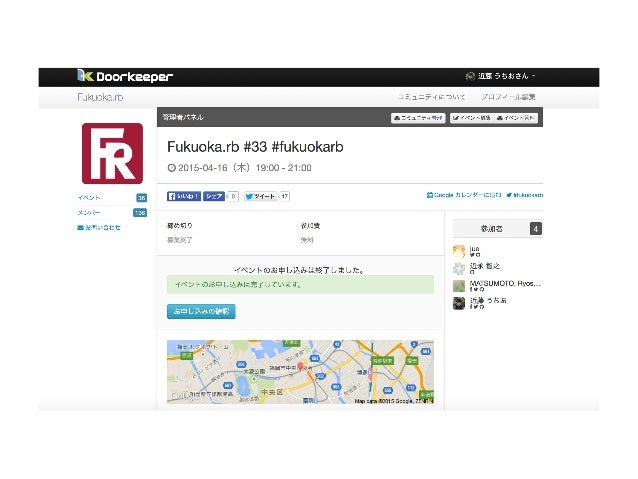This screenshot has height=479, width=638.
Task: Open the user account menu in the header
Action: 500,76
